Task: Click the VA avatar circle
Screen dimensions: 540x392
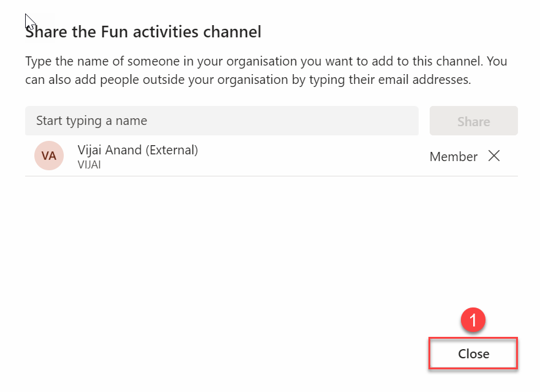Action: pyautogui.click(x=49, y=156)
